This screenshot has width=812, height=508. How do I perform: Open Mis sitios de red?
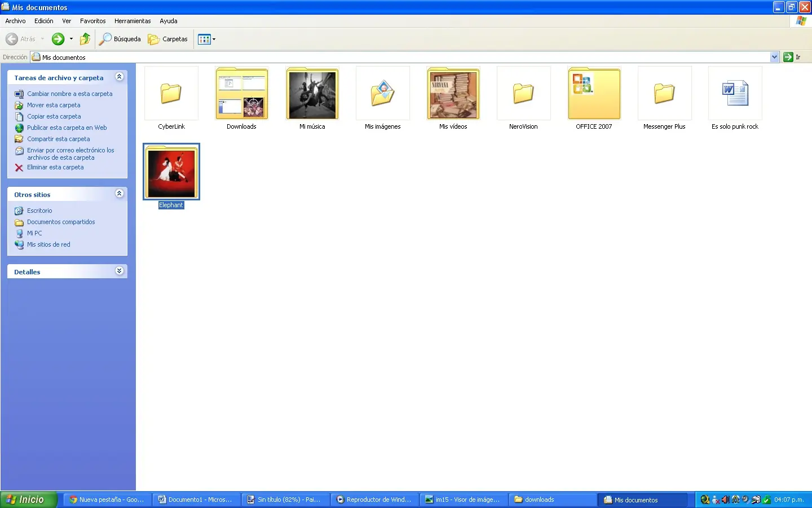coord(42,244)
